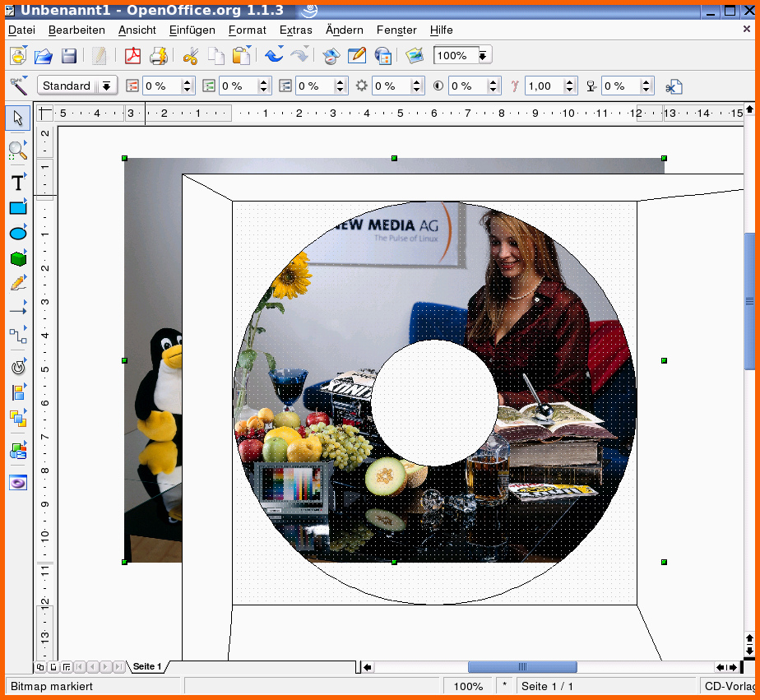Choose the Lines and Arrows tool
760x700 pixels.
[x=18, y=310]
